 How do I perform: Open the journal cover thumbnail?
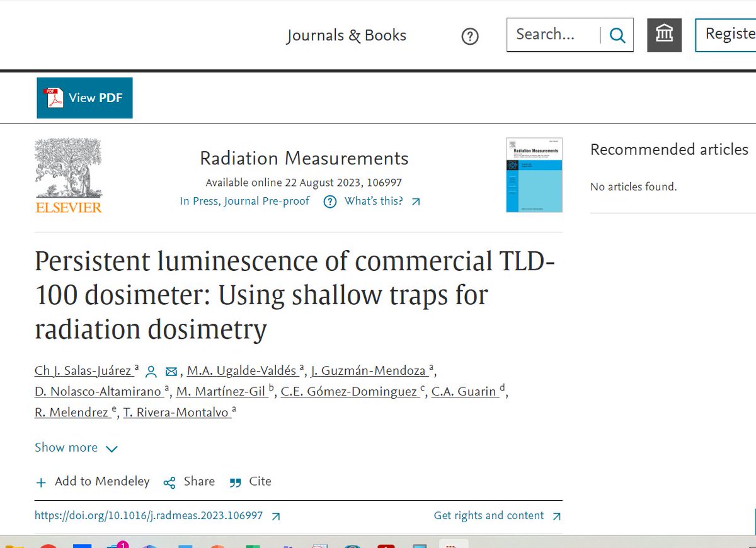coord(534,175)
